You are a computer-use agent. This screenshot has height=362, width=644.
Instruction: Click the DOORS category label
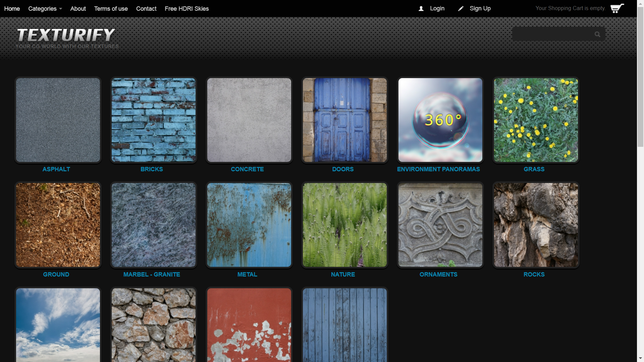tap(343, 169)
